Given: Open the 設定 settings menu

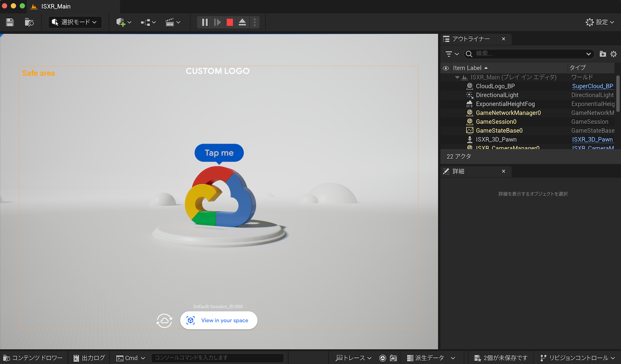Looking at the screenshot, I should point(599,22).
